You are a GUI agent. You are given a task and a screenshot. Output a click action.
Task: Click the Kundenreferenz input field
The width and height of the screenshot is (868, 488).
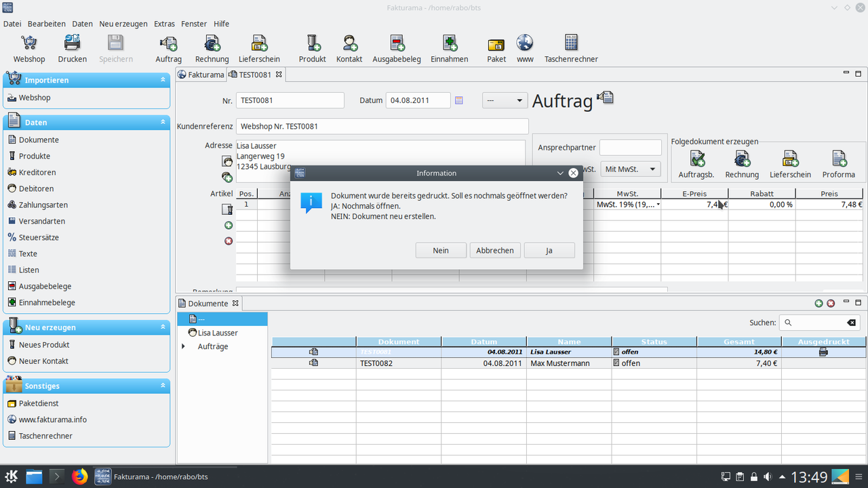[382, 126]
